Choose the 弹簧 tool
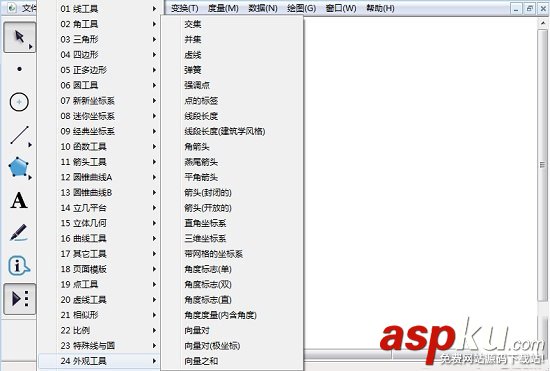550x371 pixels. click(232, 70)
